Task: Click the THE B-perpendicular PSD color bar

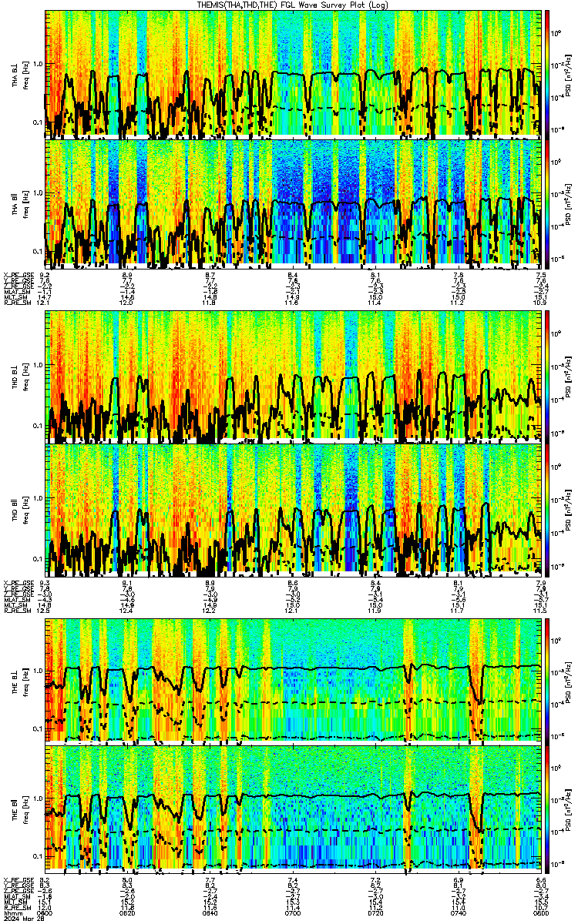Action: pyautogui.click(x=547, y=681)
